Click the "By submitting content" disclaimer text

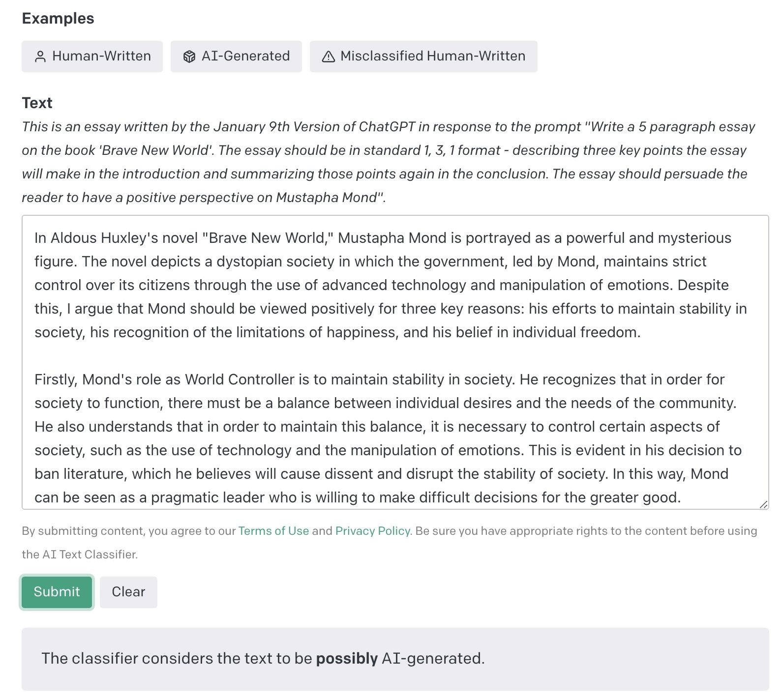click(x=128, y=531)
